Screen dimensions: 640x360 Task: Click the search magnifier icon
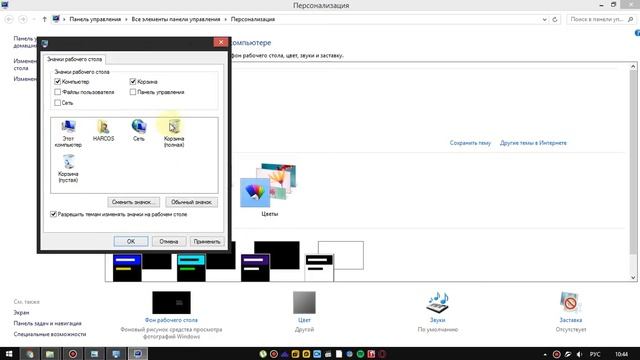(x=630, y=19)
